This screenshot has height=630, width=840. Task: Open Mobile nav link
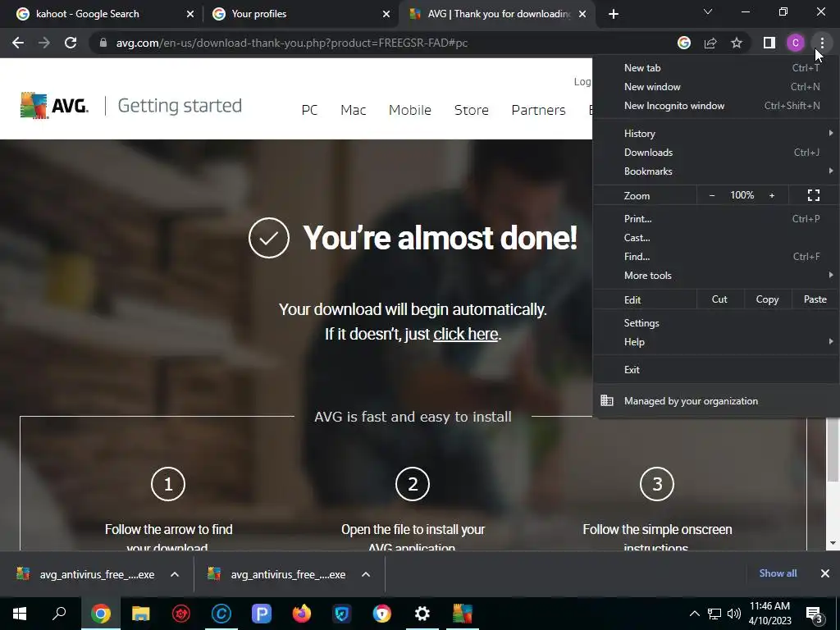pos(410,110)
